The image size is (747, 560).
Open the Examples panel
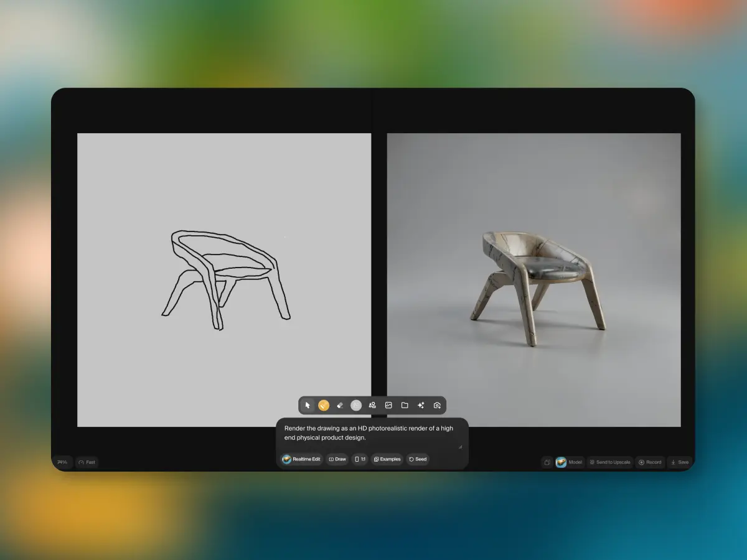[x=387, y=459]
